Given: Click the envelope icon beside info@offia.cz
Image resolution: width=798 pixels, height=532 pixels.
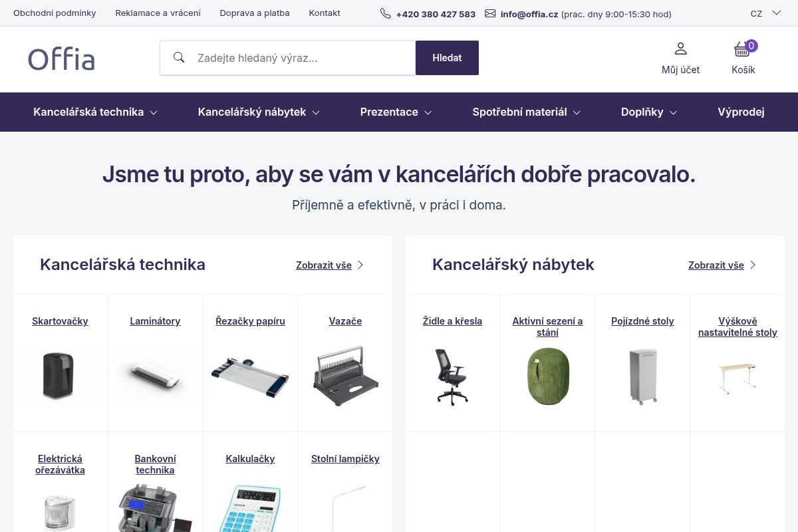Looking at the screenshot, I should (x=490, y=13).
